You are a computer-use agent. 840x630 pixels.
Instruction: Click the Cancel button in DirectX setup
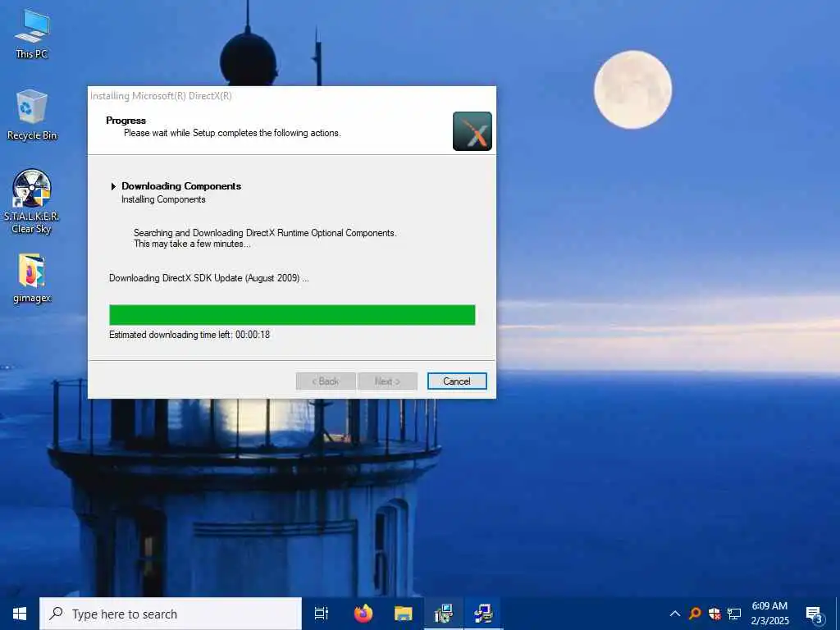(x=457, y=381)
